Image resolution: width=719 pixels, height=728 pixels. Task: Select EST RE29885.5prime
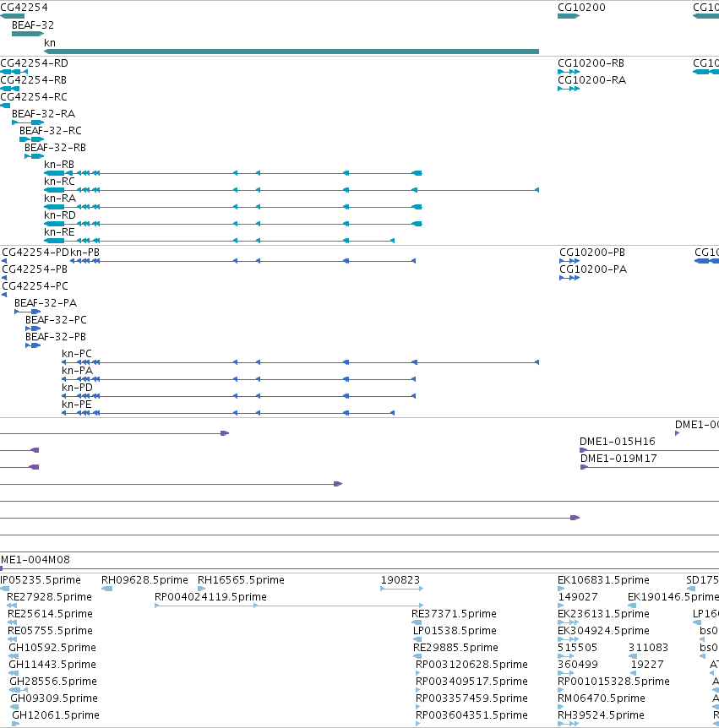tap(455, 647)
